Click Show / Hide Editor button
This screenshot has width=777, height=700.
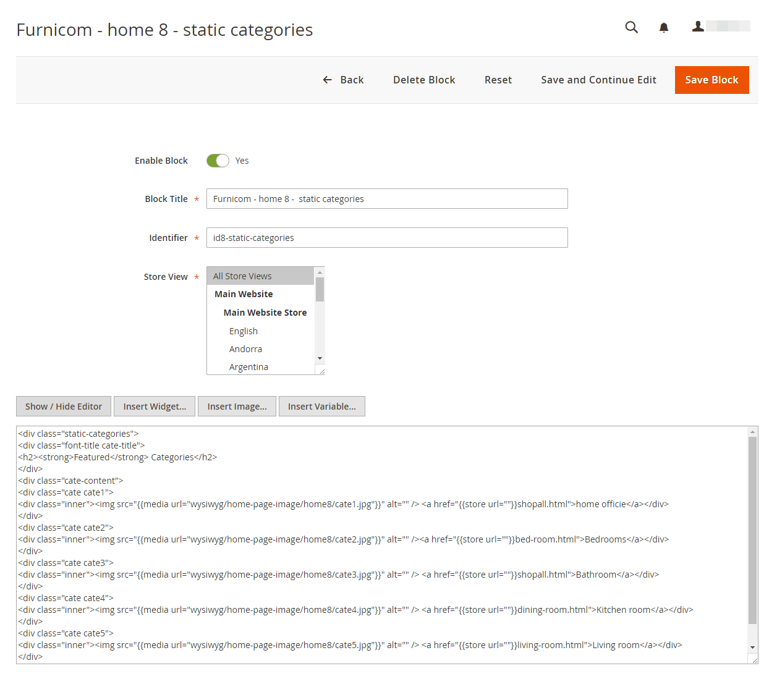click(x=64, y=407)
